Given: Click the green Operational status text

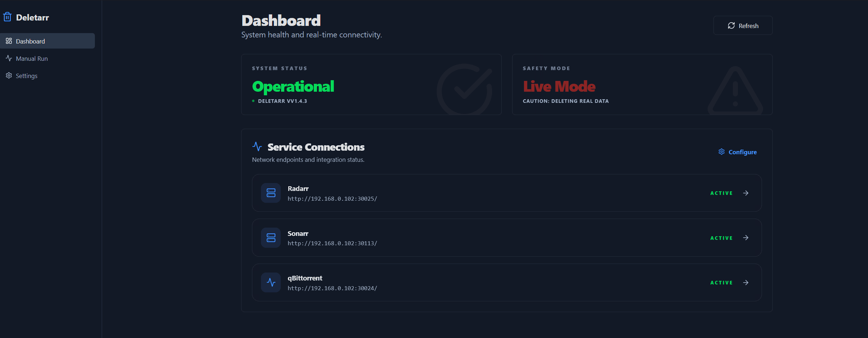Looking at the screenshot, I should click(x=293, y=87).
